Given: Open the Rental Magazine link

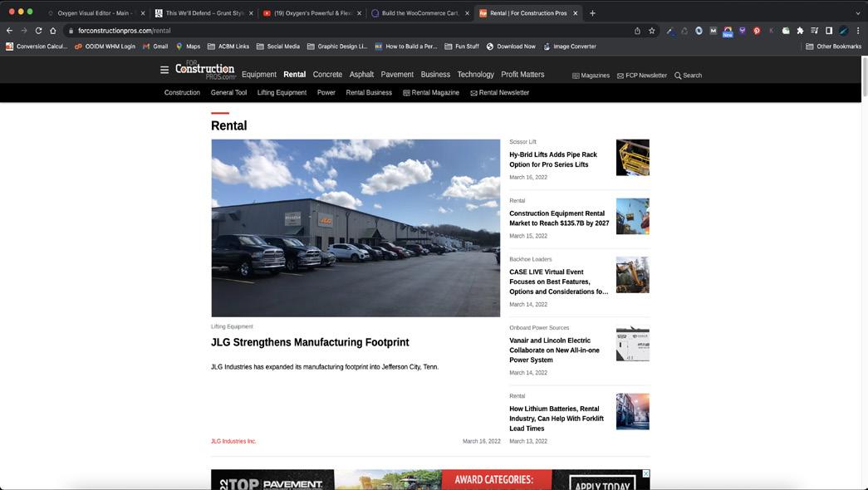Looking at the screenshot, I should (431, 92).
